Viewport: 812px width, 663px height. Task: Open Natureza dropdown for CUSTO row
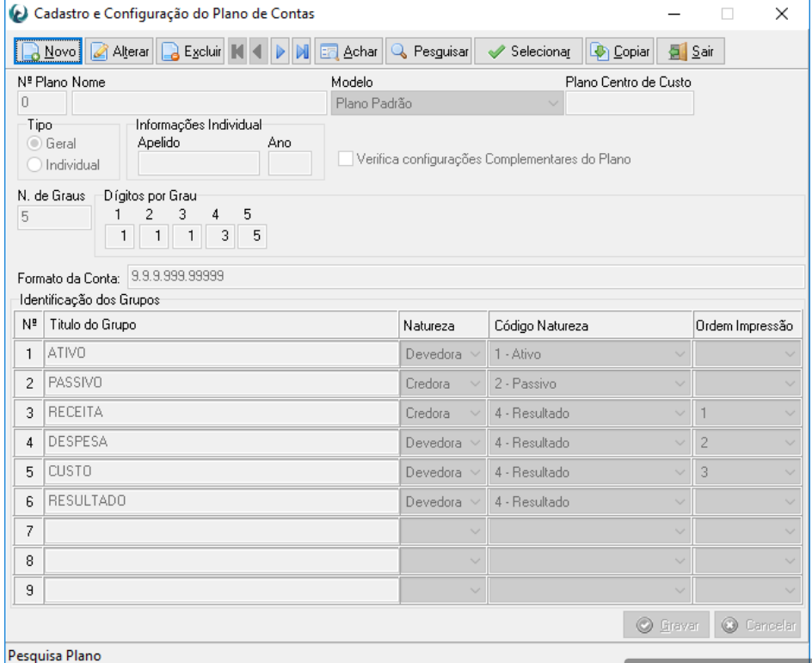click(443, 472)
